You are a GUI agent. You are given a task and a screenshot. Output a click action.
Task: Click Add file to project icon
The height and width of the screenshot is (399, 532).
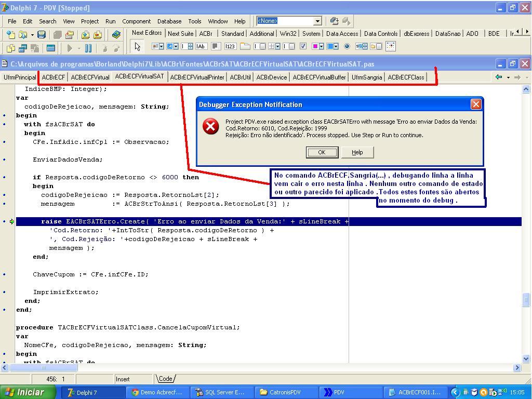[x=85, y=34]
